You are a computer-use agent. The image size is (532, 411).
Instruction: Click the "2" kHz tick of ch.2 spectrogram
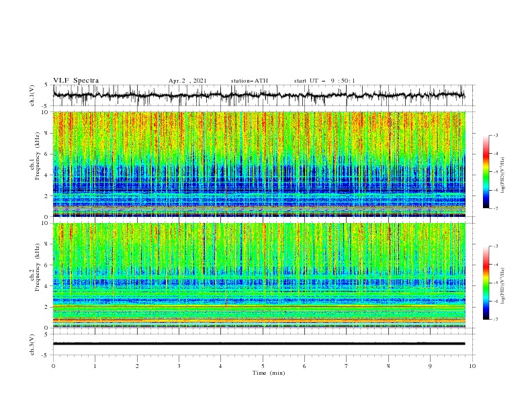pos(47,307)
